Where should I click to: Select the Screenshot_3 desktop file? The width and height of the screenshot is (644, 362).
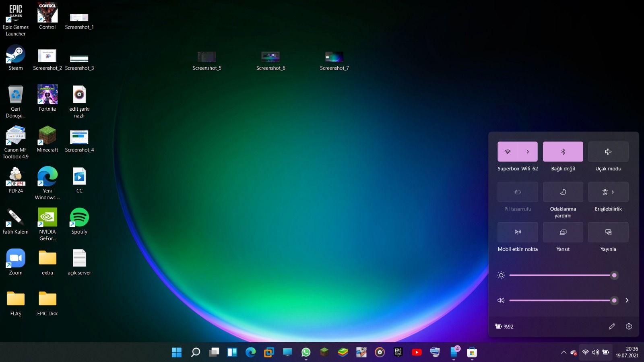79,62
